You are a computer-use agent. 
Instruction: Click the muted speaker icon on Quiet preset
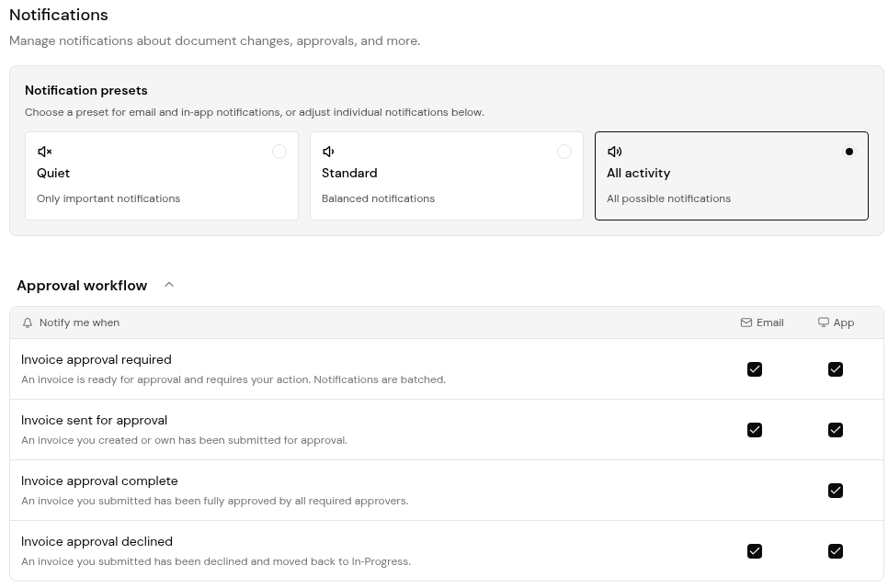tap(45, 152)
